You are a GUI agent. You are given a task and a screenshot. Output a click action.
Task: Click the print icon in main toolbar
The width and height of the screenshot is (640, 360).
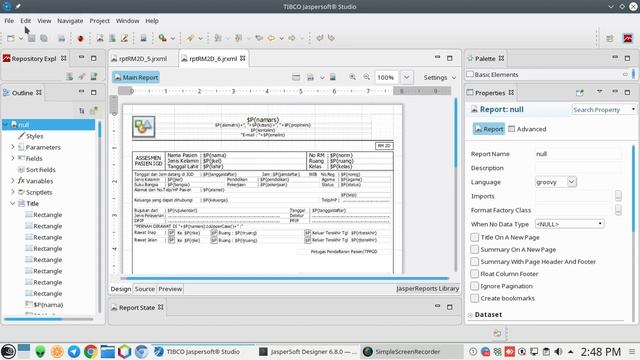(x=61, y=38)
